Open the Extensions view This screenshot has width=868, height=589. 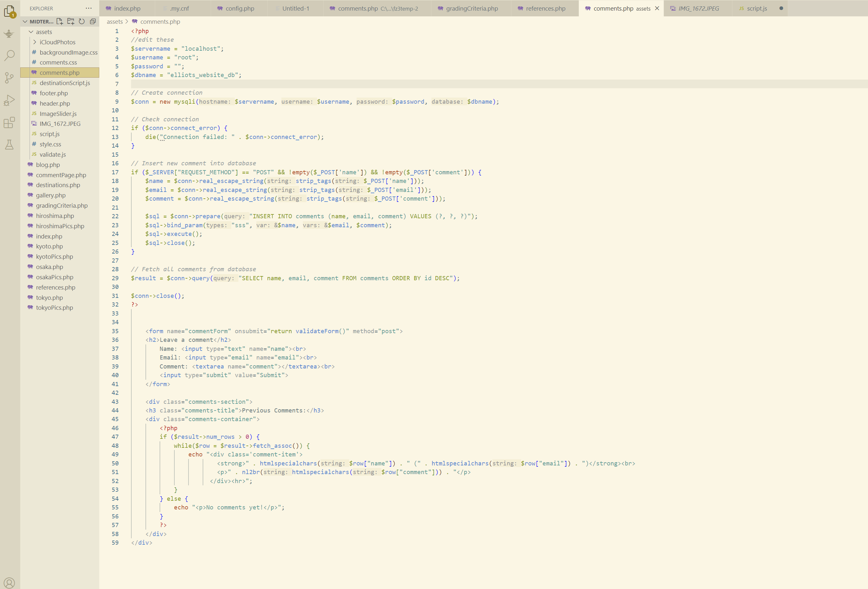[9, 122]
